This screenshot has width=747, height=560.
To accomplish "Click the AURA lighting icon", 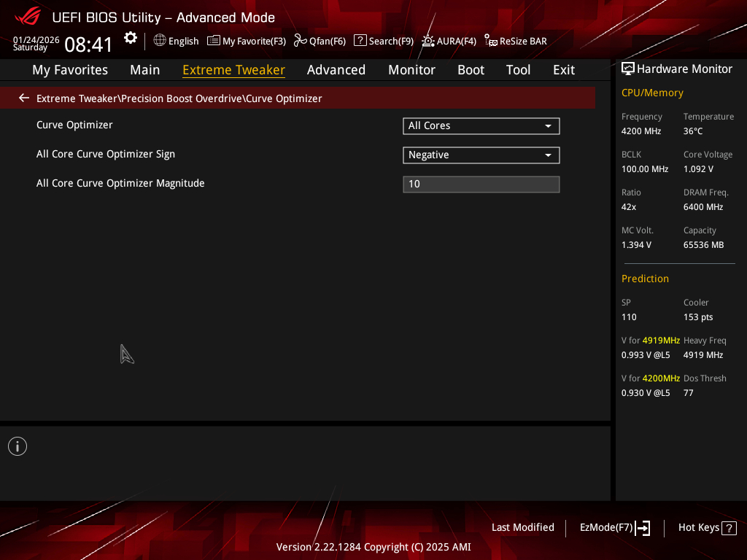I will (x=427, y=41).
